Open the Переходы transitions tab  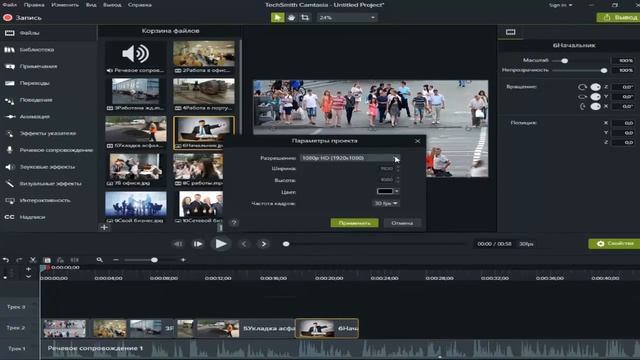48,83
